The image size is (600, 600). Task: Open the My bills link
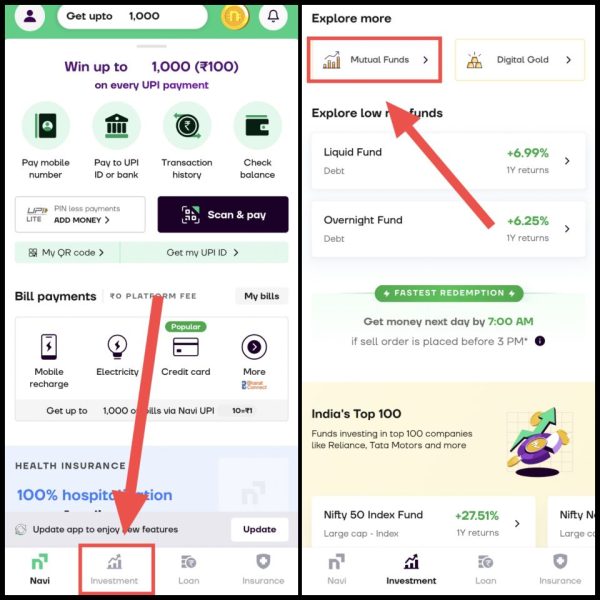coord(262,296)
